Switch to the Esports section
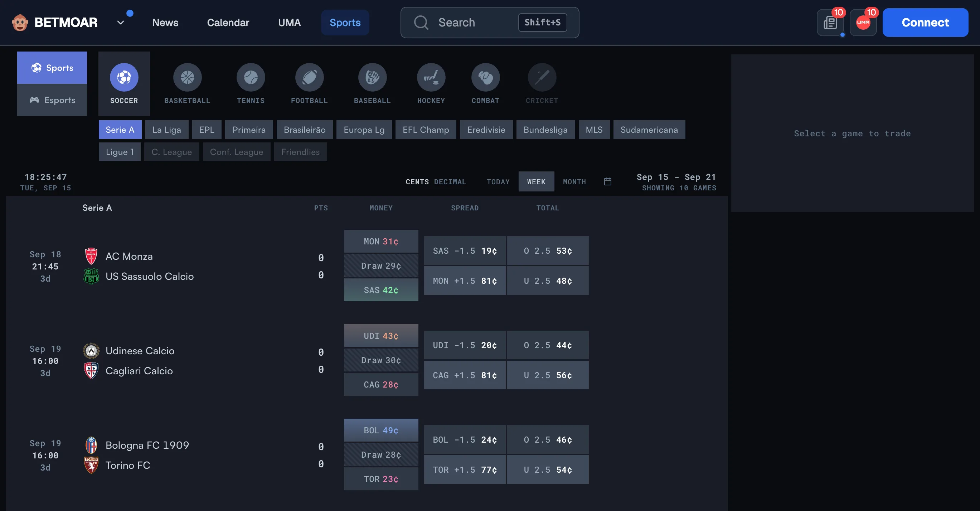This screenshot has width=980, height=511. click(52, 100)
